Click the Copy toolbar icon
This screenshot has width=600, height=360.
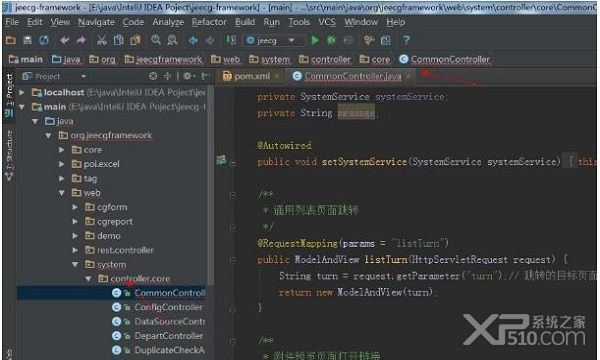[118, 40]
